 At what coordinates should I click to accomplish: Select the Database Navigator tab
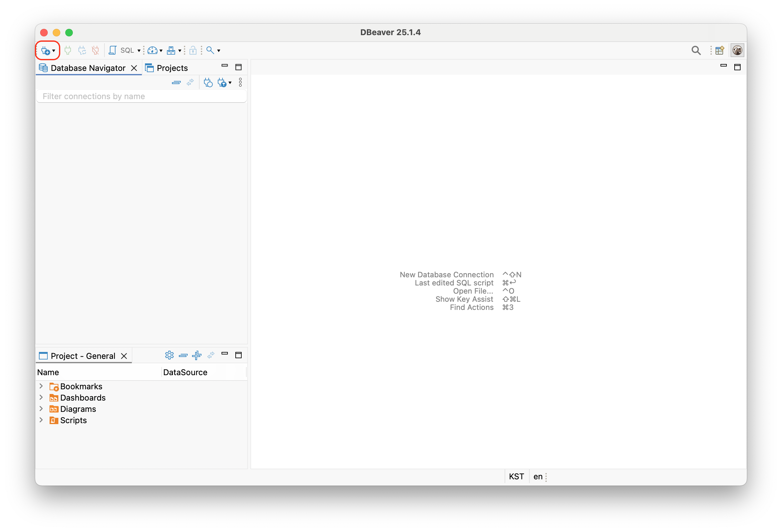(x=88, y=68)
